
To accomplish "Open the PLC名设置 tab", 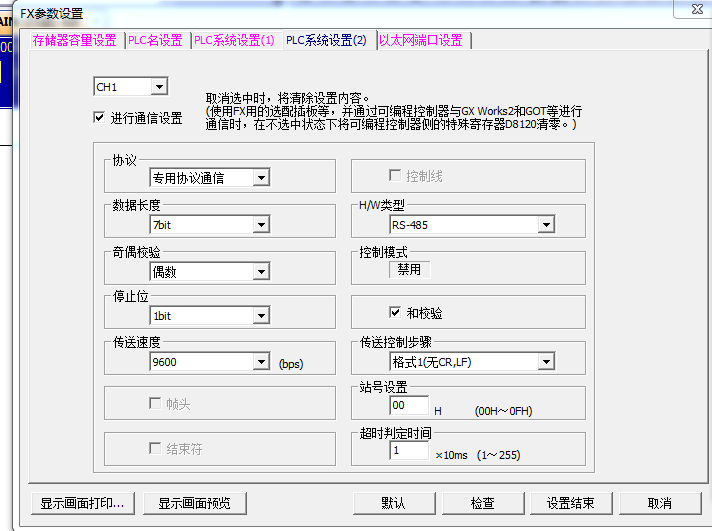I will click(x=156, y=41).
